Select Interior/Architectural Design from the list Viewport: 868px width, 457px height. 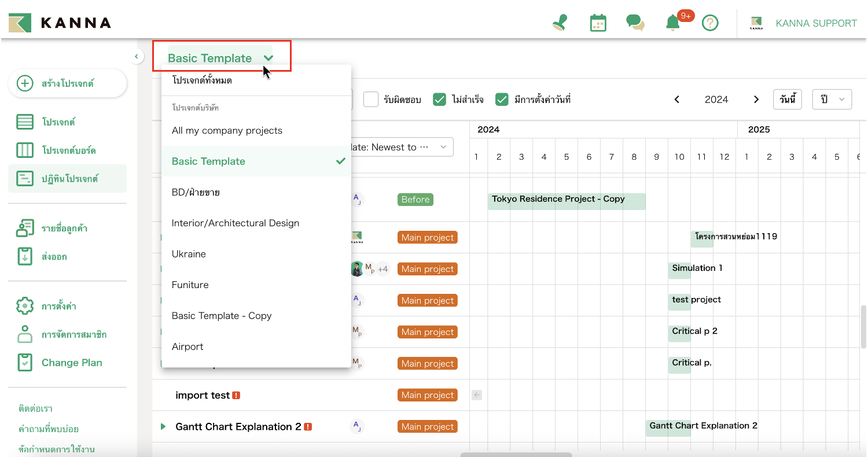pos(236,223)
